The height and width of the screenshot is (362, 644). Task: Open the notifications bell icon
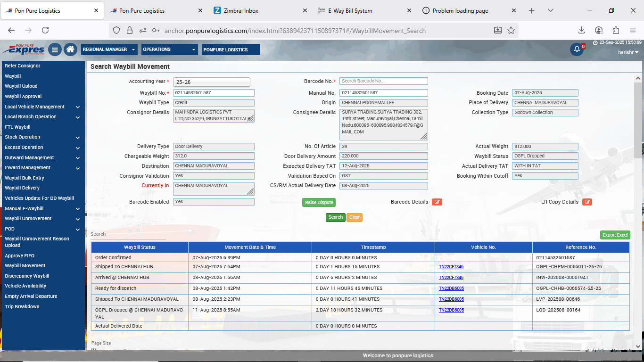click(x=577, y=49)
